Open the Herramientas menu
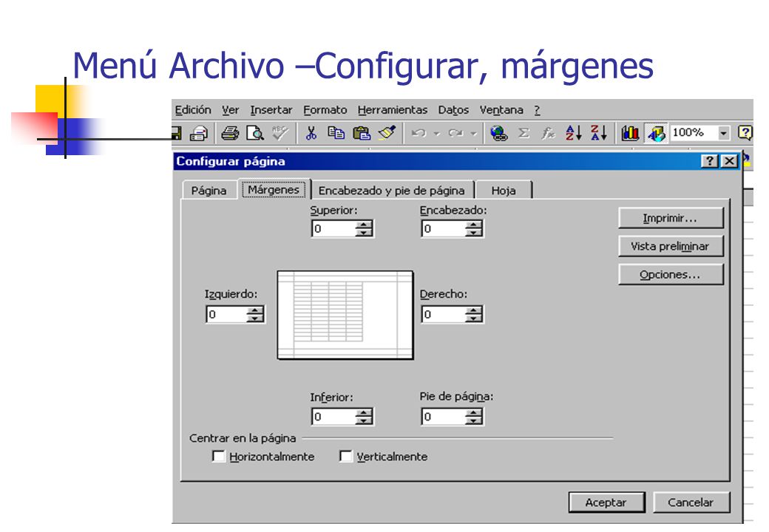 tap(393, 110)
